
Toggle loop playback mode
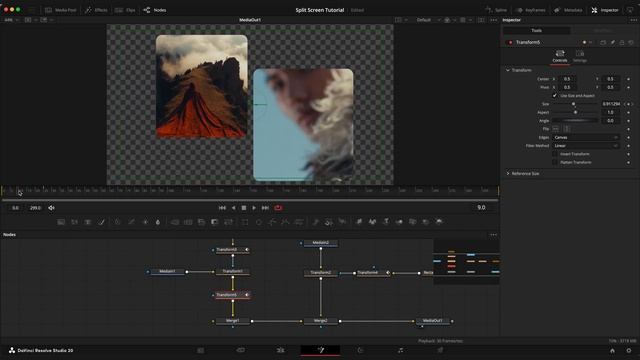(278, 208)
